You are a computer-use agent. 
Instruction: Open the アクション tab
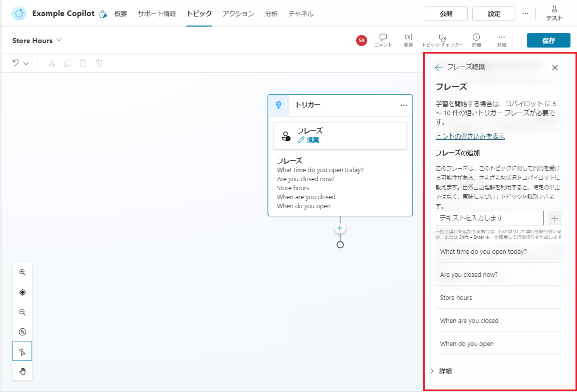click(x=238, y=14)
